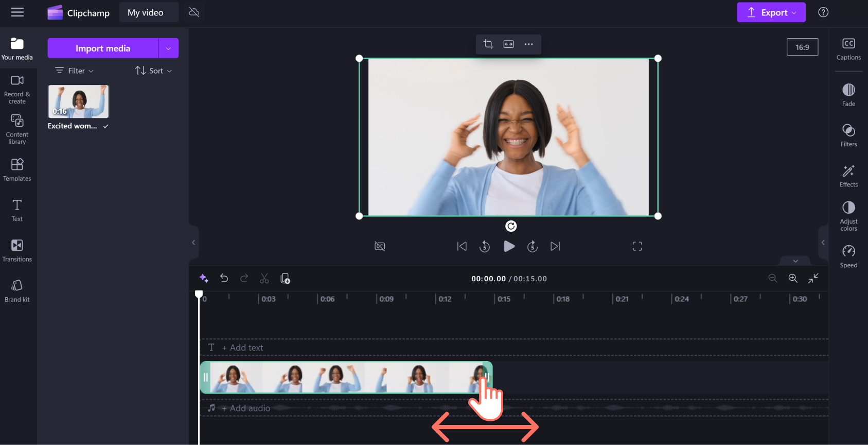
Task: Skip to end of video
Action: (555, 246)
